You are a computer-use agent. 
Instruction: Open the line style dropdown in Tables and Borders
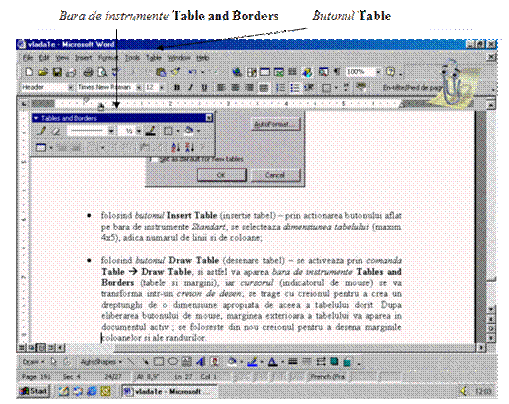111,131
